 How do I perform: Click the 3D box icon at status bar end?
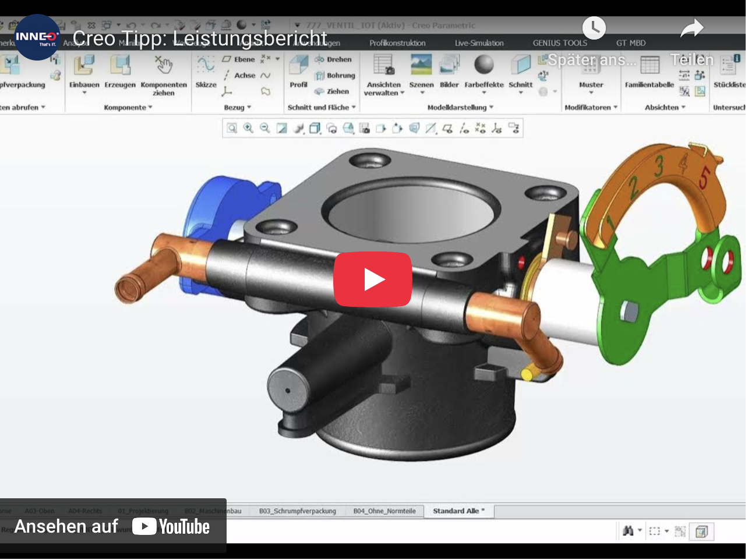click(x=701, y=531)
